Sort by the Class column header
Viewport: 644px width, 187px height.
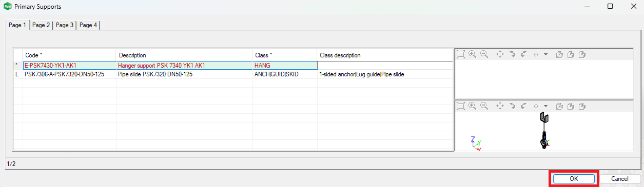coord(285,55)
